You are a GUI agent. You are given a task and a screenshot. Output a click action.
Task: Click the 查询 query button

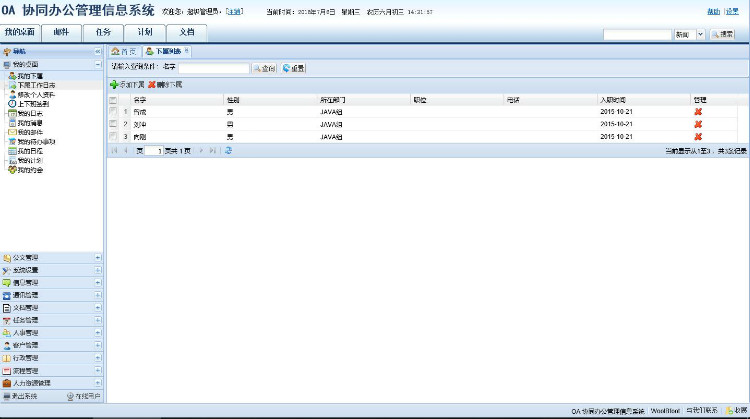coord(264,68)
